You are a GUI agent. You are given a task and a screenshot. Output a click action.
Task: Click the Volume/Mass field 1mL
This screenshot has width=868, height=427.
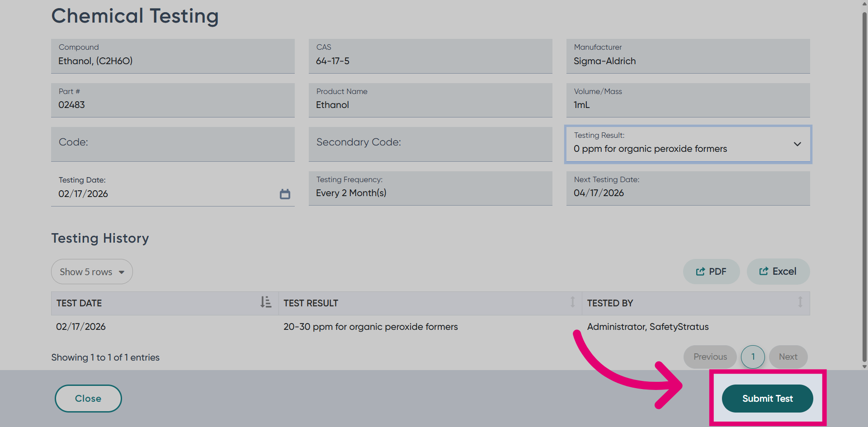click(688, 100)
